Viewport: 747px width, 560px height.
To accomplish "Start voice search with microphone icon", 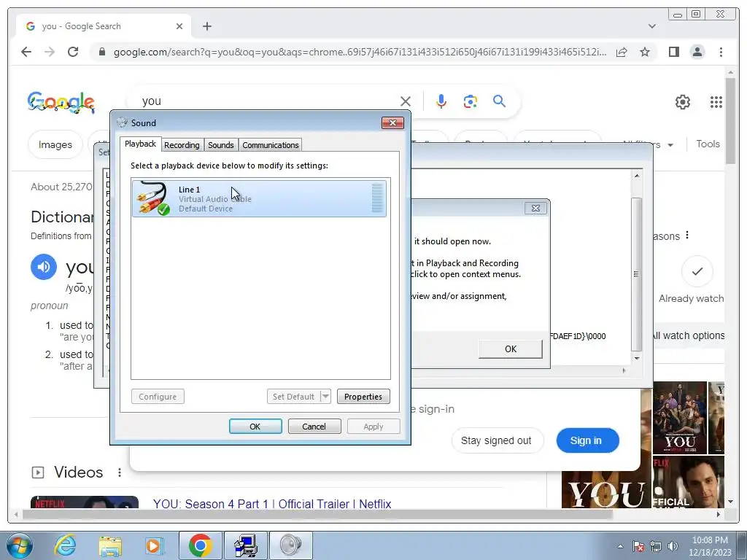I will (441, 101).
